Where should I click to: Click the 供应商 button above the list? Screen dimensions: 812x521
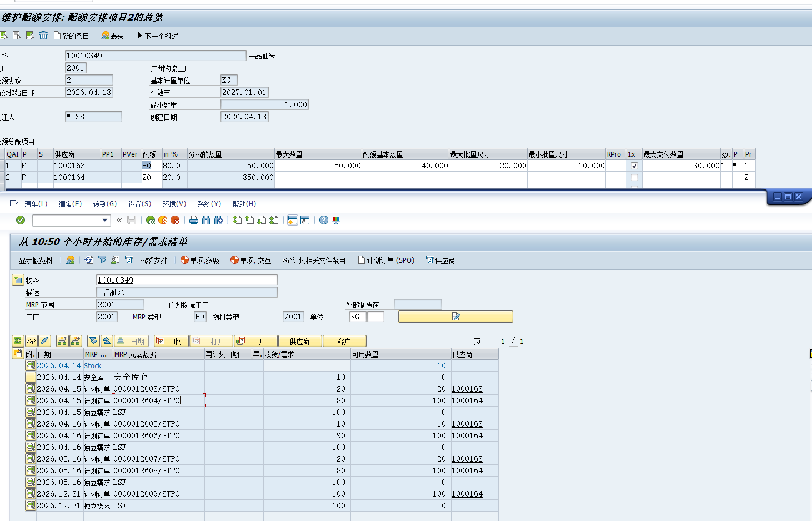click(300, 341)
